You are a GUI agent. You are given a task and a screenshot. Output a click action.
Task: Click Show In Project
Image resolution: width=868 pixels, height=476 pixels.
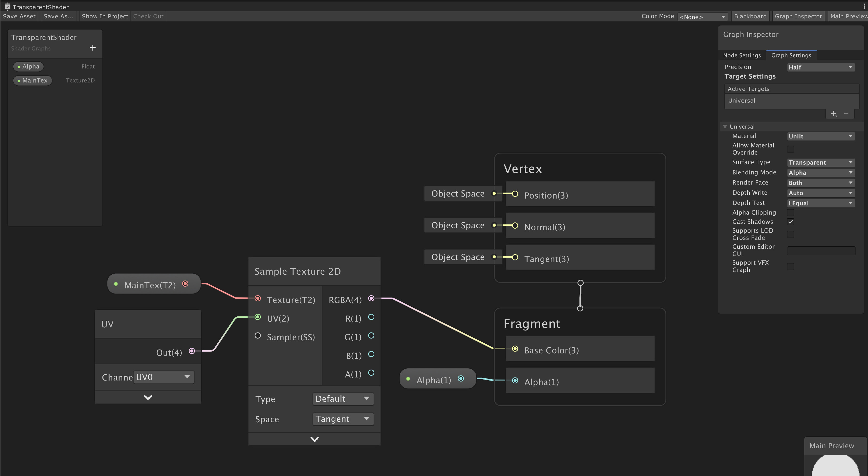point(104,16)
